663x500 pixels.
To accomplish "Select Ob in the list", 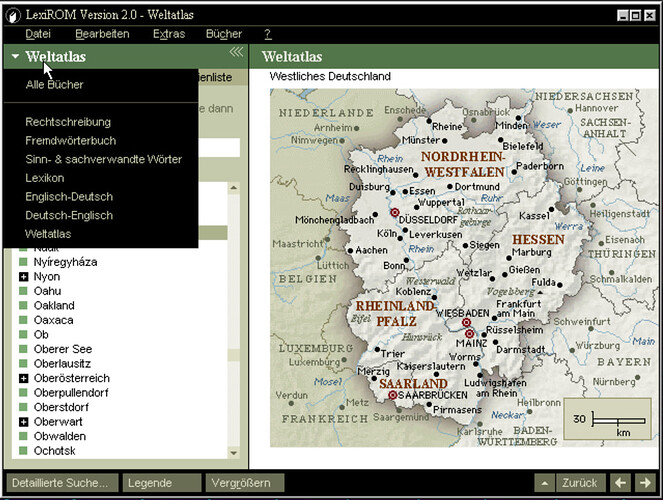I will [x=41, y=335].
